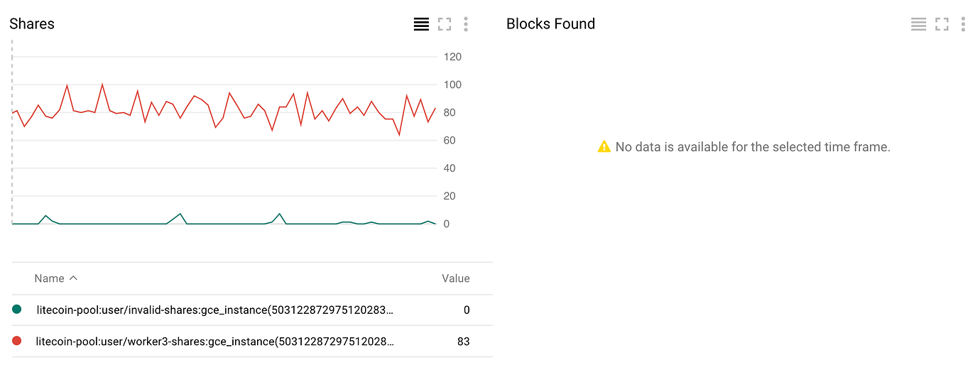Viewport: 980px width, 365px height.
Task: Click the Shares chart title
Action: (x=32, y=24)
